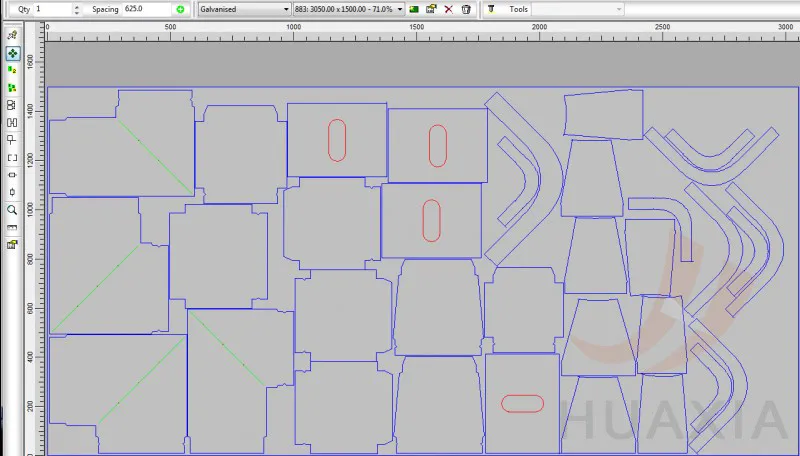Click the horizontal centre alignment icon
This screenshot has height=456, width=800.
pyautogui.click(x=12, y=175)
